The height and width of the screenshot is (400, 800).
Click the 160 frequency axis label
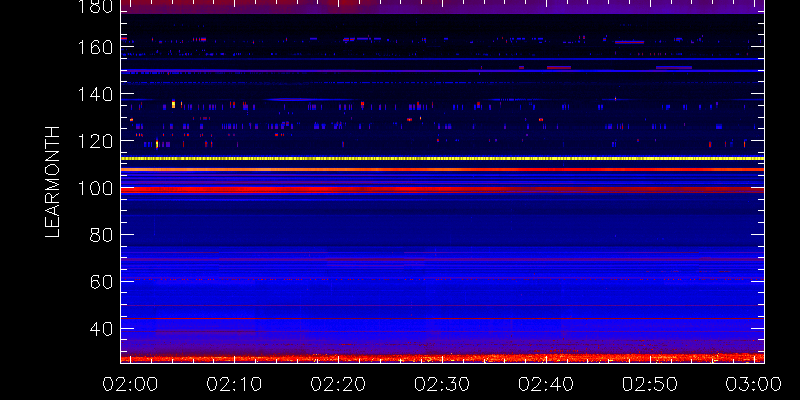tap(95, 47)
